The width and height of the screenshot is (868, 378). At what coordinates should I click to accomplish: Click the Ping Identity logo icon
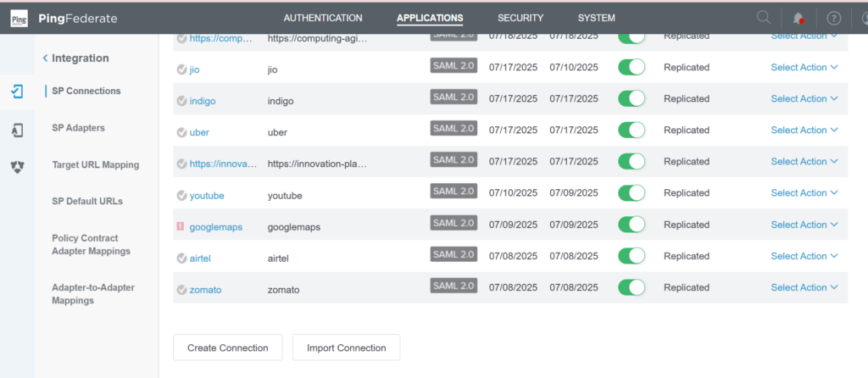pyautogui.click(x=19, y=19)
